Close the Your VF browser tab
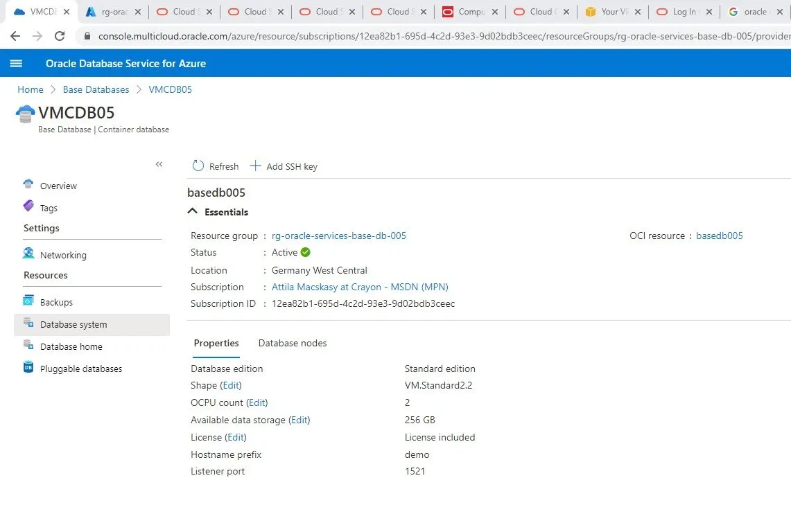 [638, 12]
